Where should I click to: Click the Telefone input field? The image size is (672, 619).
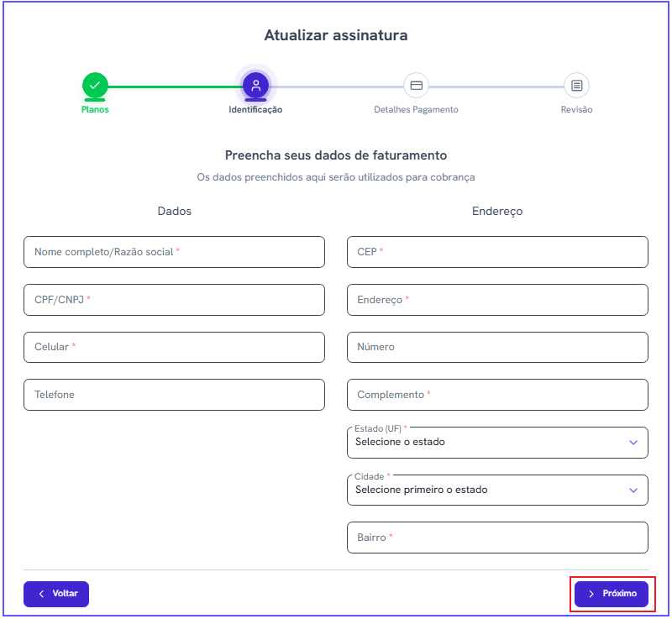pos(174,395)
